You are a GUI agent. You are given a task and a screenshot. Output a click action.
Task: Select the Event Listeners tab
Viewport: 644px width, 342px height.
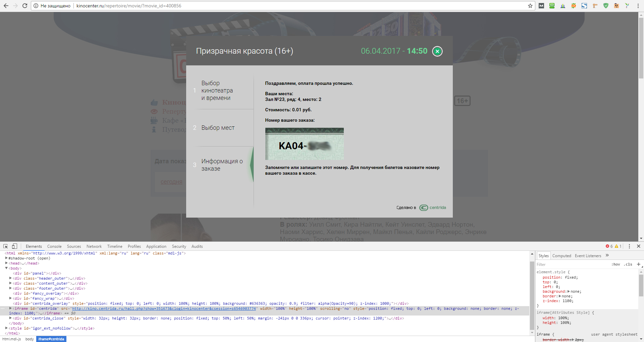coord(588,255)
